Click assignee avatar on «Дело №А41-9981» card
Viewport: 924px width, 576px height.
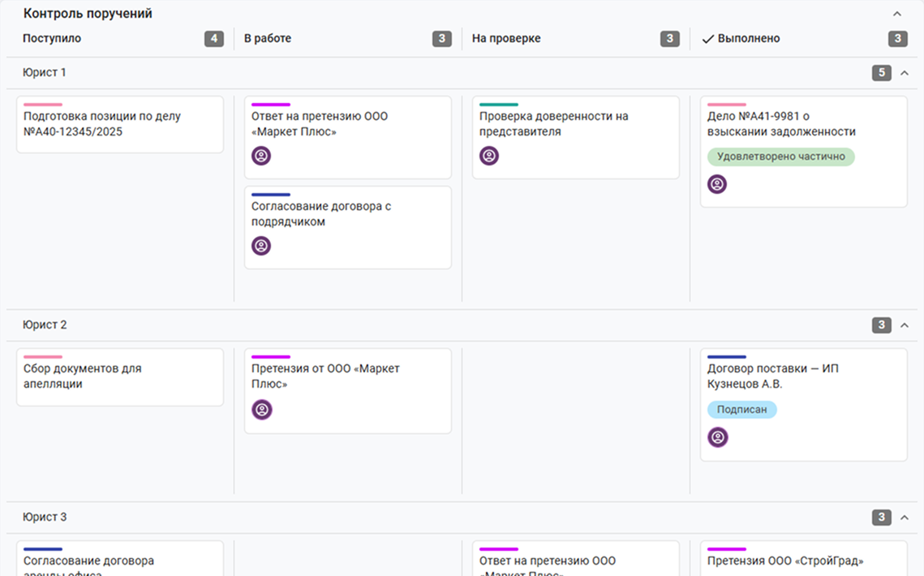(717, 184)
